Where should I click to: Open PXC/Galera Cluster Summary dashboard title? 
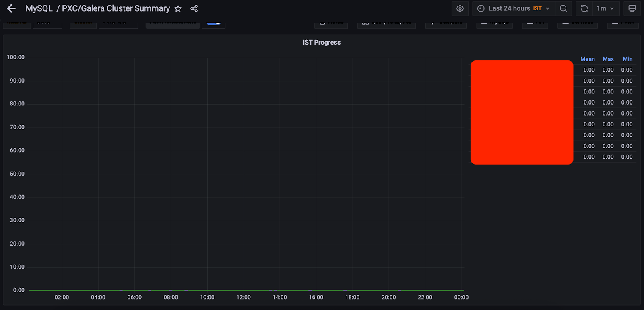116,8
